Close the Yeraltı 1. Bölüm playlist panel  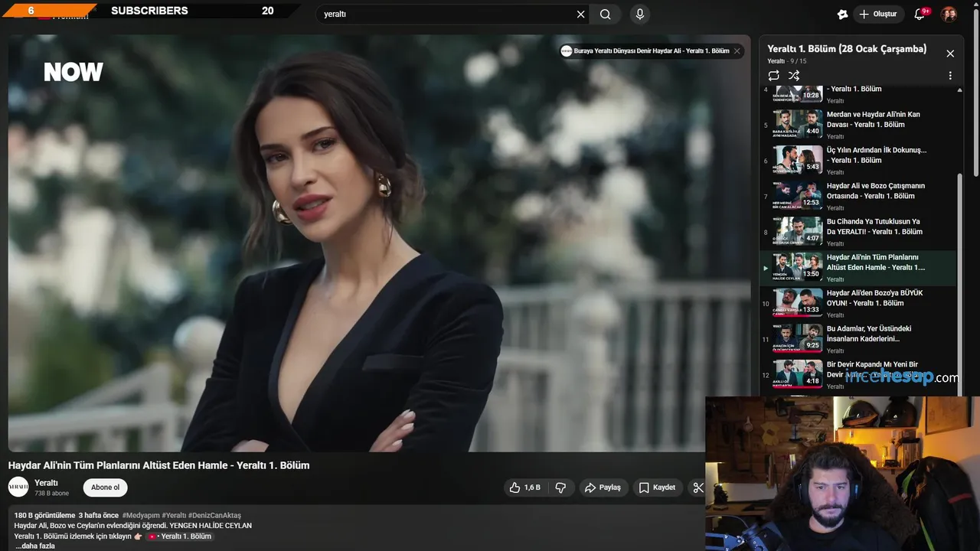(x=950, y=54)
